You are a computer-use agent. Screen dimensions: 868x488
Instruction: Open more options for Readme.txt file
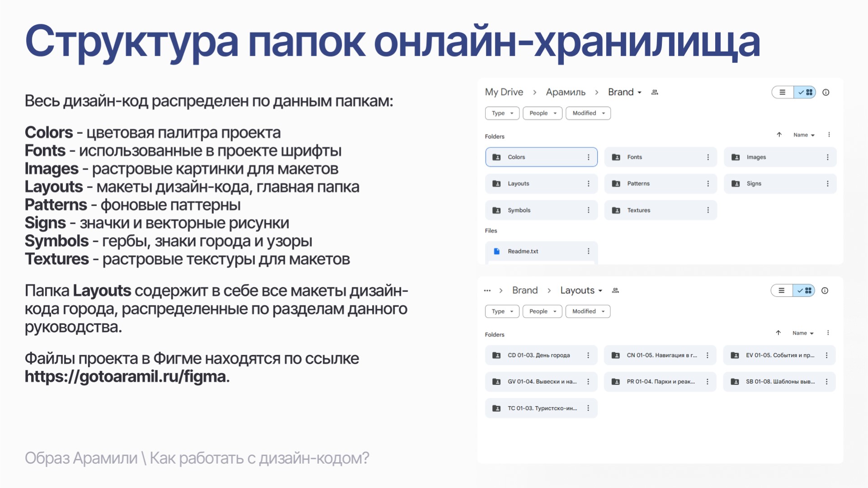(x=588, y=251)
